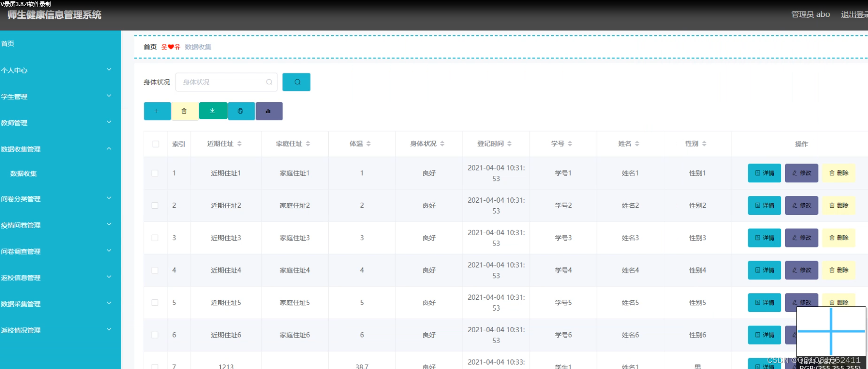The height and width of the screenshot is (369, 868).
Task: Click 详情 button for row 2
Action: pyautogui.click(x=764, y=205)
